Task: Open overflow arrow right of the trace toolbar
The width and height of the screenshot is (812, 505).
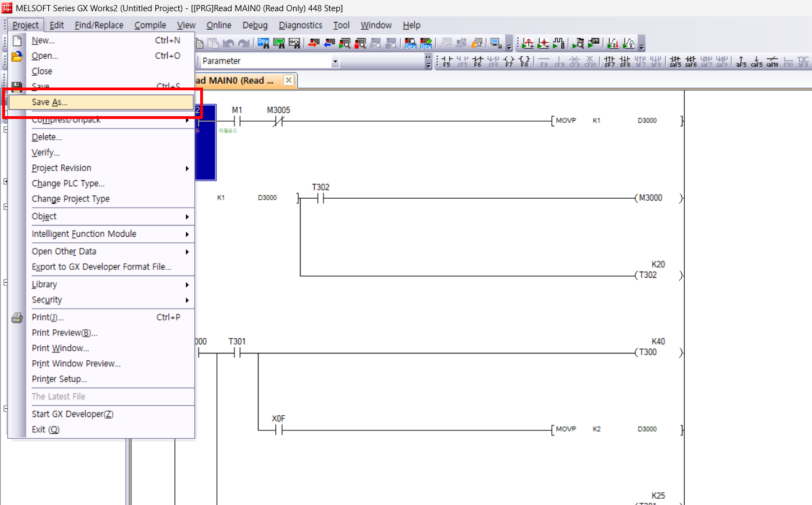Action: (642, 44)
